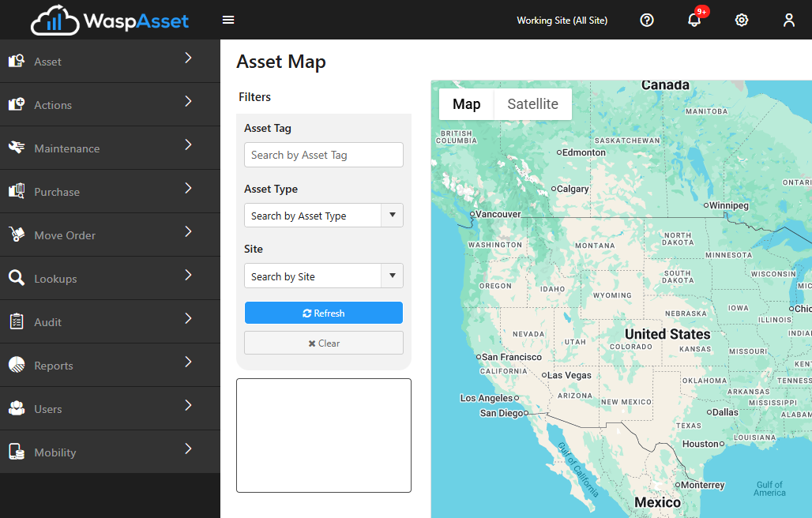Click the Search by Site field

tap(313, 276)
